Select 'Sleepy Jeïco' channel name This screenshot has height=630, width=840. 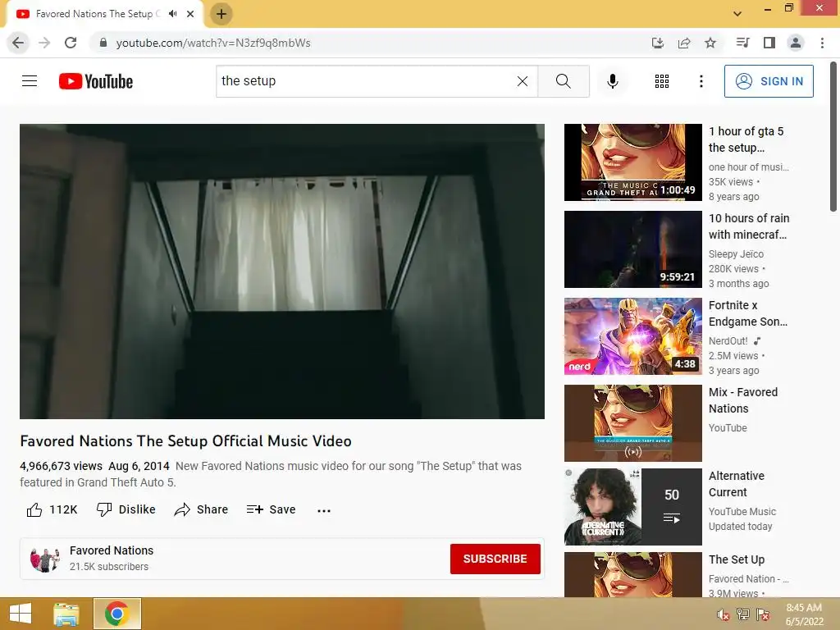pos(736,254)
